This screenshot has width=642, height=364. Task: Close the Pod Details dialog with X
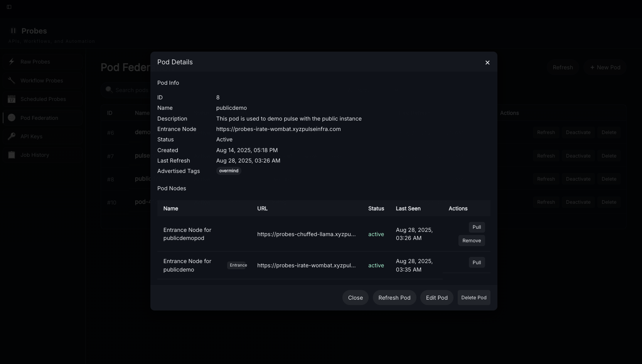[487, 62]
